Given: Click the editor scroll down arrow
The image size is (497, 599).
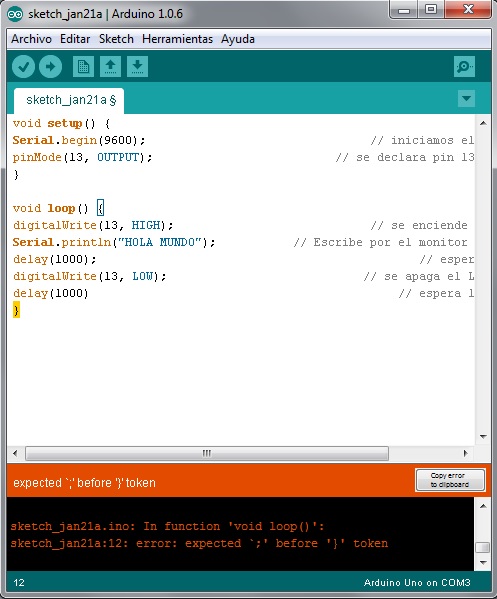Looking at the screenshot, I should (x=483, y=436).
